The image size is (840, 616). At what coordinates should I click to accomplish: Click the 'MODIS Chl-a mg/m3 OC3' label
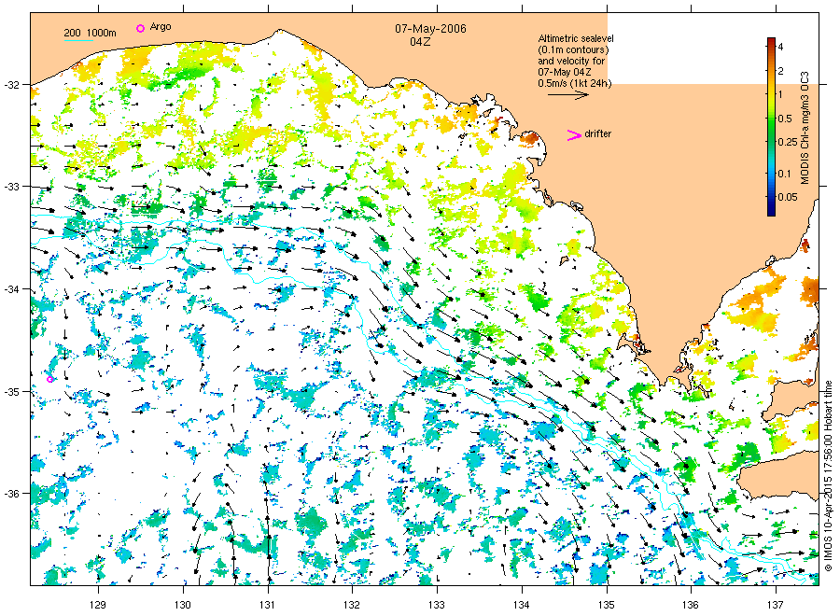(805, 128)
